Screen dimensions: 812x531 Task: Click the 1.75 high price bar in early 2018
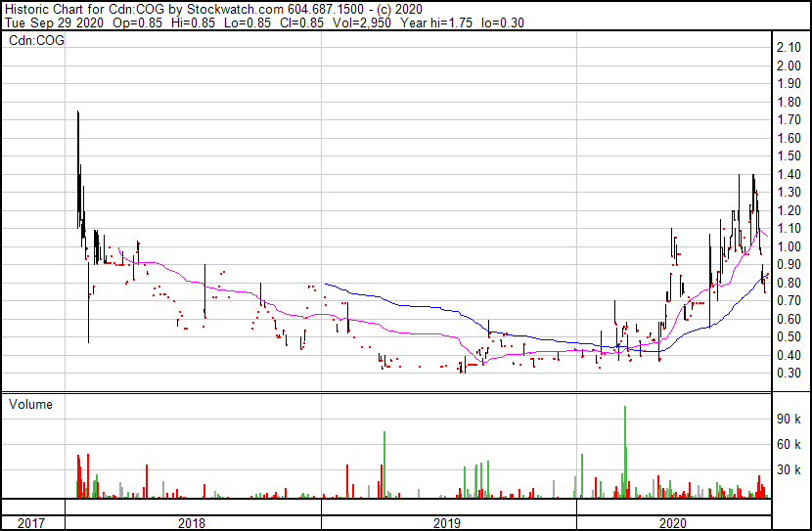pyautogui.click(x=78, y=169)
